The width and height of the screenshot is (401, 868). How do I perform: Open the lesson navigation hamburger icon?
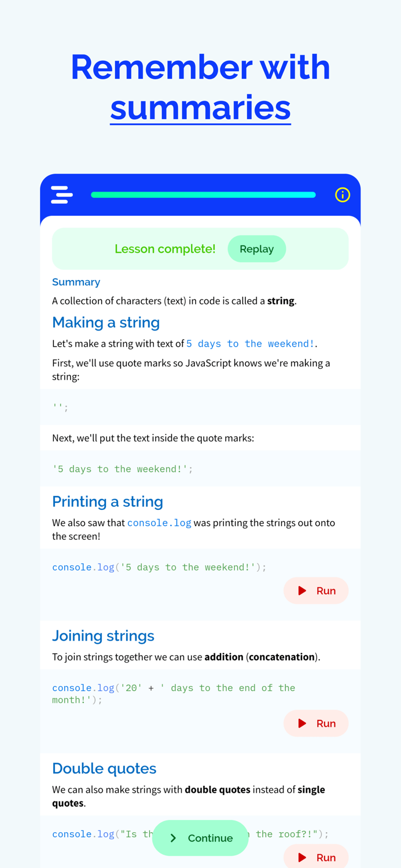pos(62,195)
